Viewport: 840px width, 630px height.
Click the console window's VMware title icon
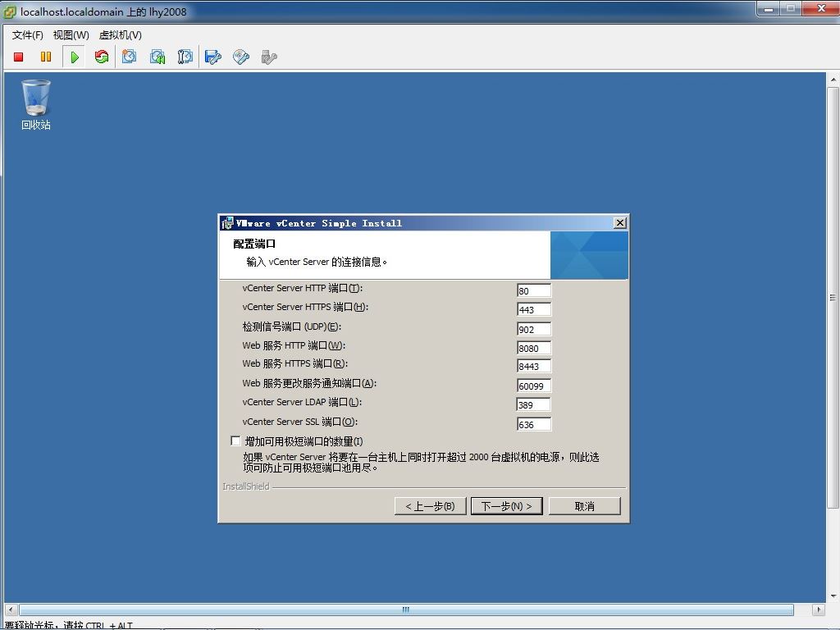click(10, 11)
